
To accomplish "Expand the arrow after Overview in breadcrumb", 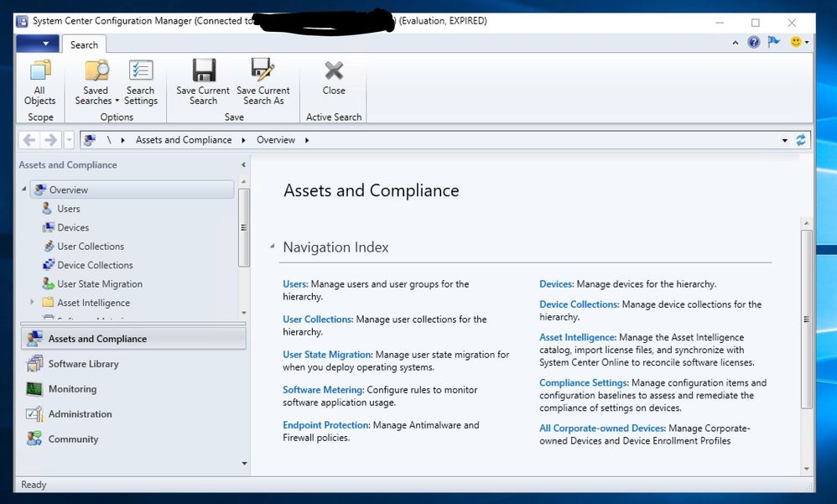I will pos(307,140).
